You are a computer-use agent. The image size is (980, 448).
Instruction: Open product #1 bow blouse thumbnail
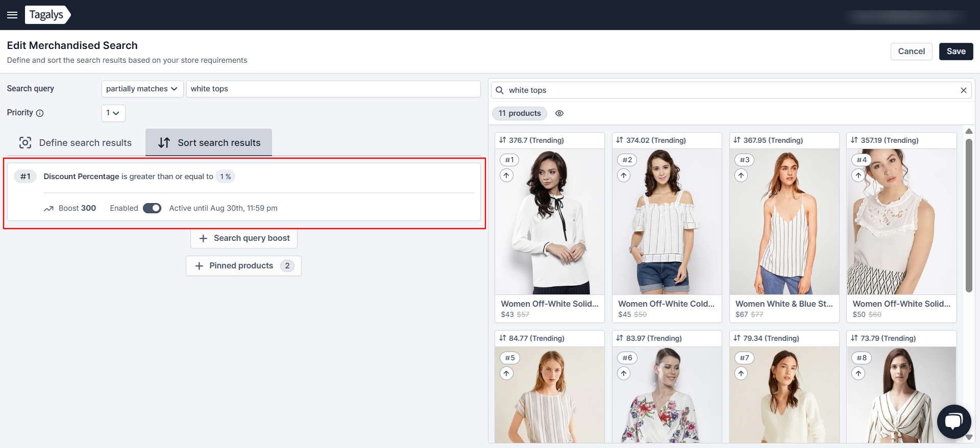click(550, 221)
